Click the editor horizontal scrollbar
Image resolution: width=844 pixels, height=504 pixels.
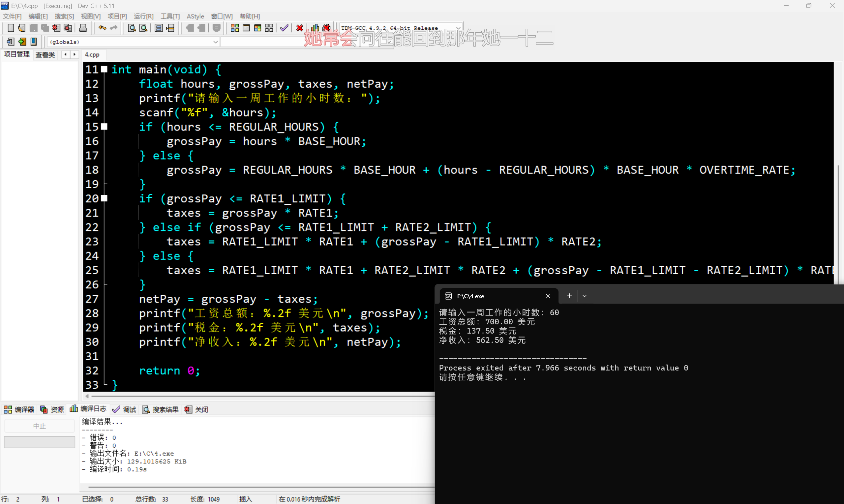coord(258,396)
